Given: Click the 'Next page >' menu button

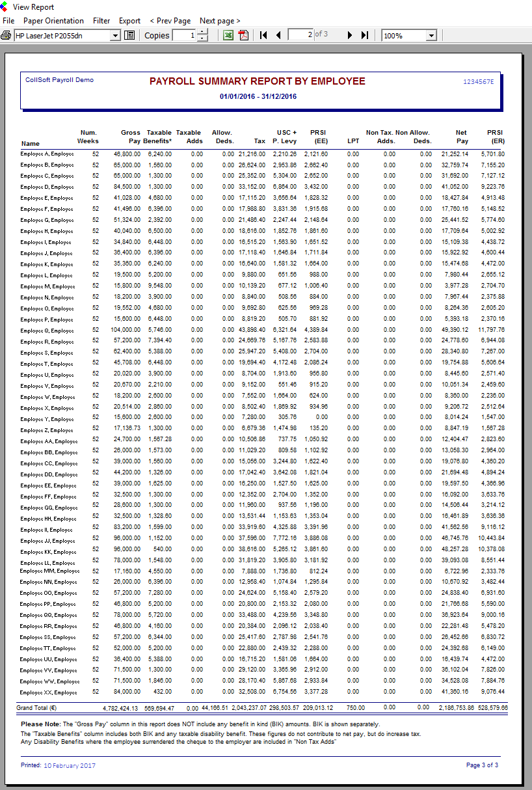Looking at the screenshot, I should tap(220, 21).
